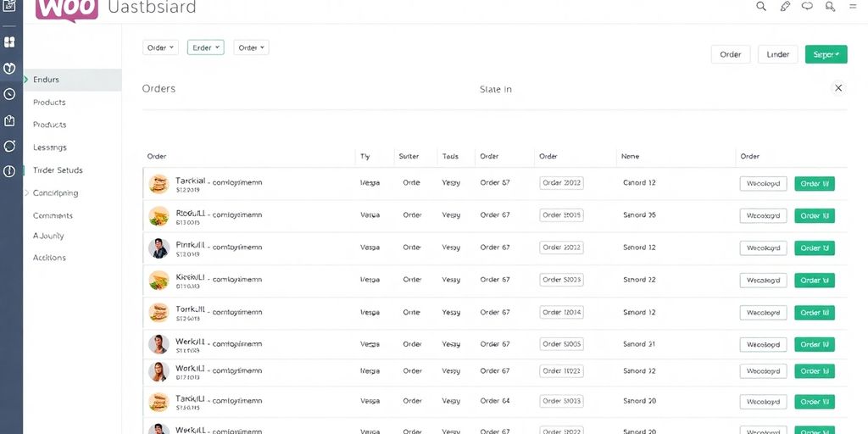Viewport: 868px width, 434px height.
Task: Open the Woo logo home link
Action: (66, 9)
